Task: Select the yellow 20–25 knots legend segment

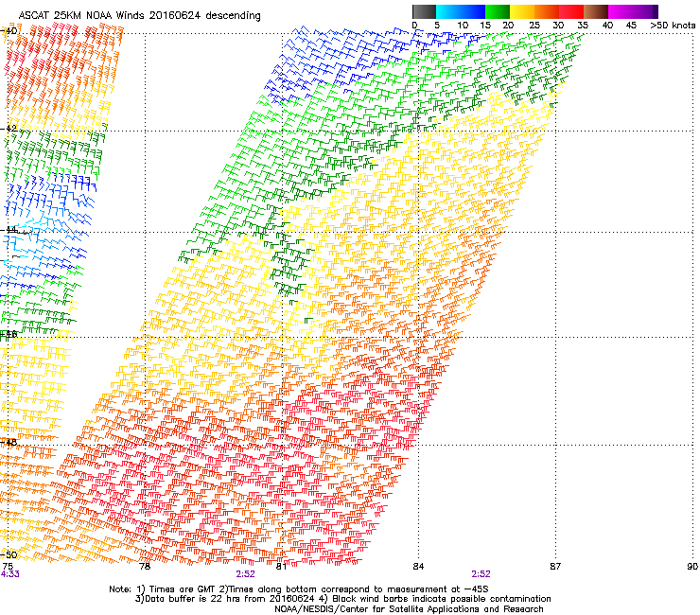Action: point(522,11)
